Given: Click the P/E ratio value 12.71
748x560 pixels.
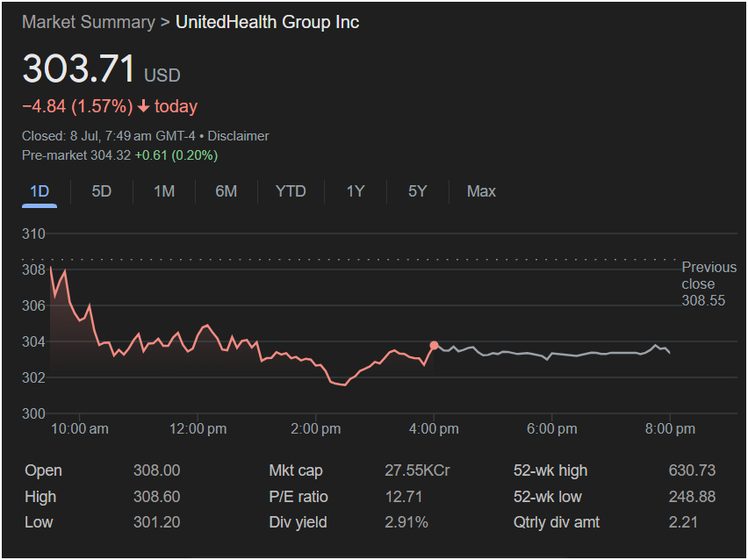Looking at the screenshot, I should [x=404, y=497].
